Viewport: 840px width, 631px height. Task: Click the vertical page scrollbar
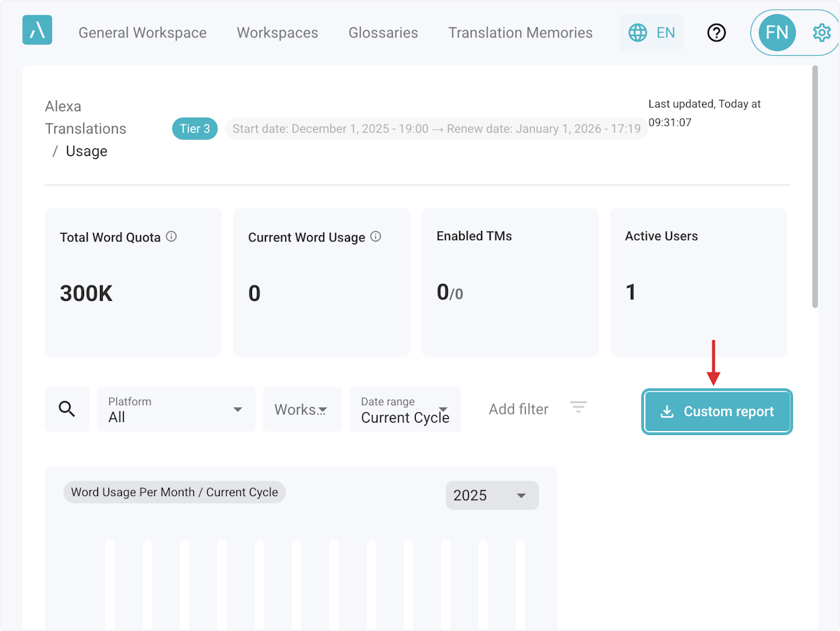(815, 186)
